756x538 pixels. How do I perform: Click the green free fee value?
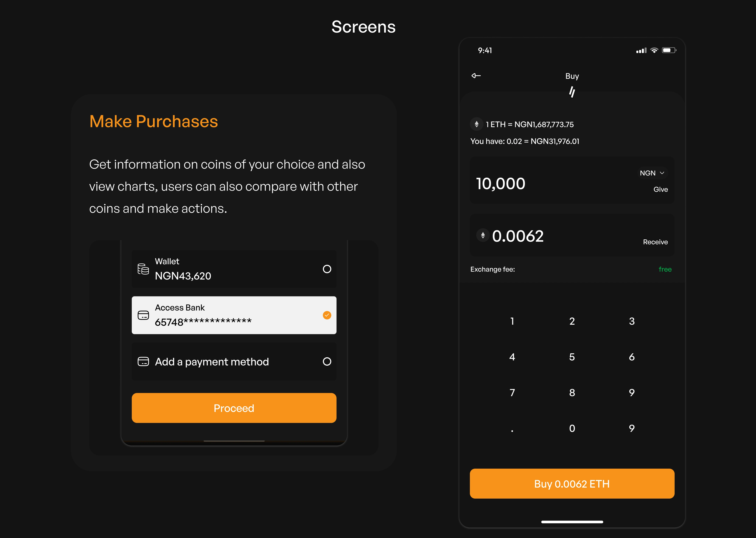(x=665, y=269)
